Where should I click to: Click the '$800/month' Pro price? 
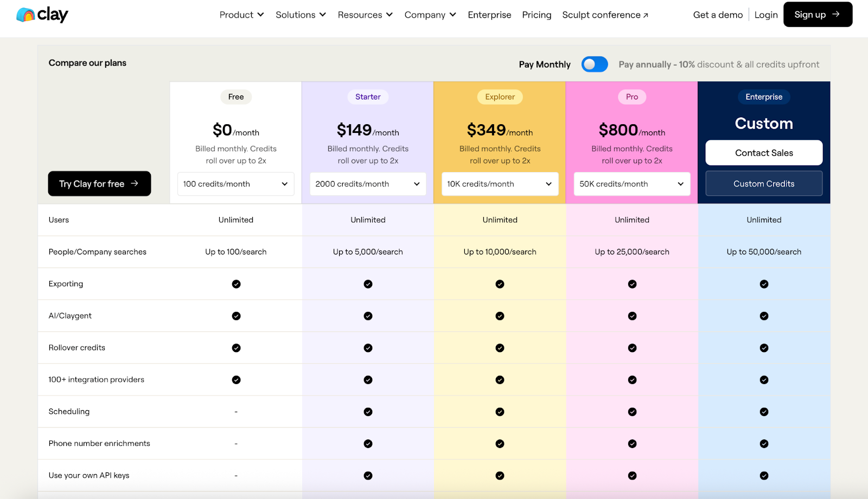pos(632,130)
